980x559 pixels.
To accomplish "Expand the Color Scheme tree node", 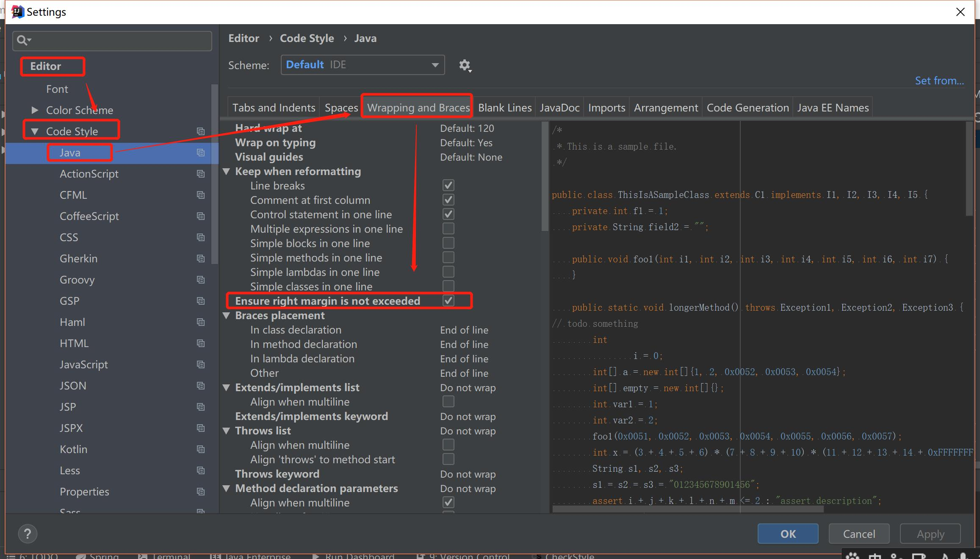I will [35, 110].
